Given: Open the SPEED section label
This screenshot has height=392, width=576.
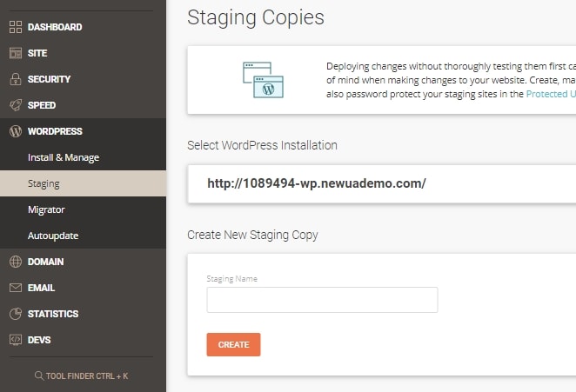Looking at the screenshot, I should coord(42,105).
